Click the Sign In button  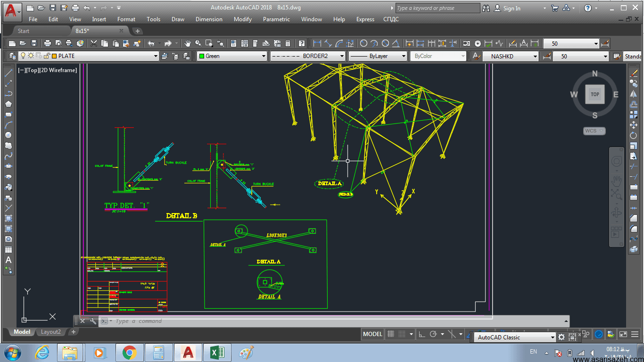(508, 8)
